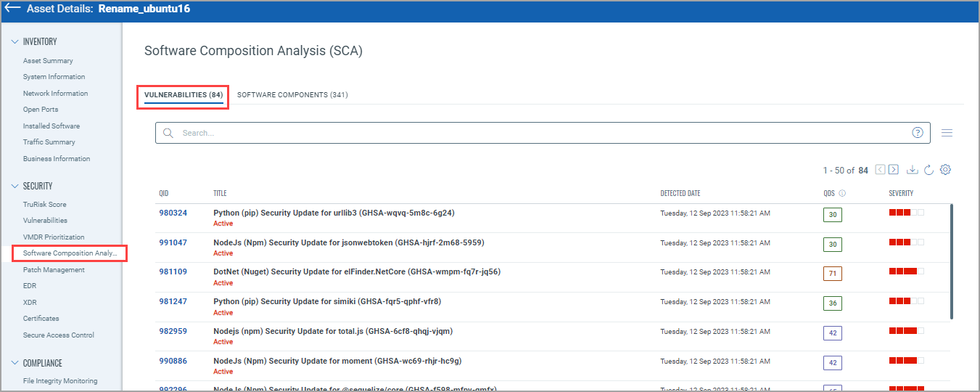This screenshot has width=980, height=392.
Task: Click total.js security update title
Action: pyautogui.click(x=333, y=331)
